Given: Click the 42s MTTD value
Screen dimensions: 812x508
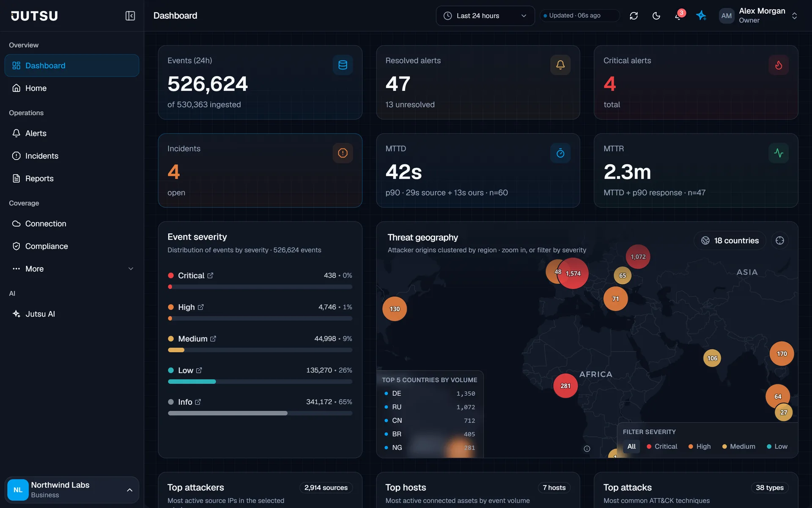Looking at the screenshot, I should pyautogui.click(x=404, y=172).
